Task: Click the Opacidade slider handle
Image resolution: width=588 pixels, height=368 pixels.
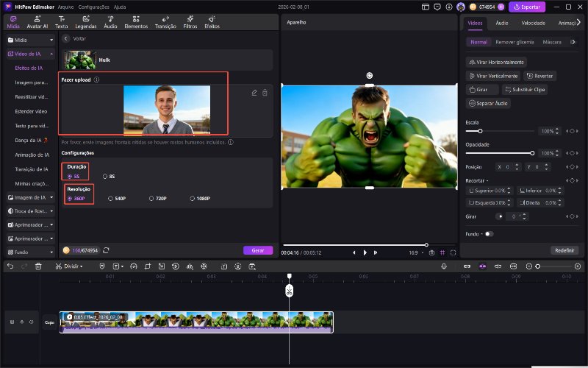Action: coord(532,153)
